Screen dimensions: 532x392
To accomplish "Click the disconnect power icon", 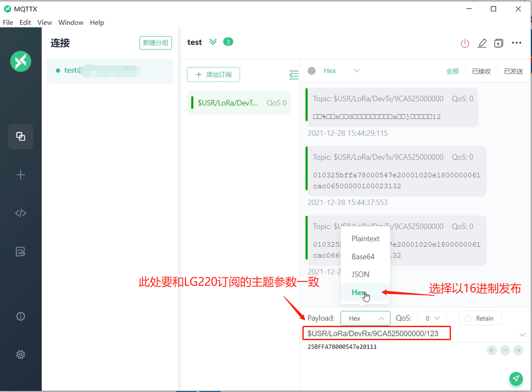I will 465,43.
